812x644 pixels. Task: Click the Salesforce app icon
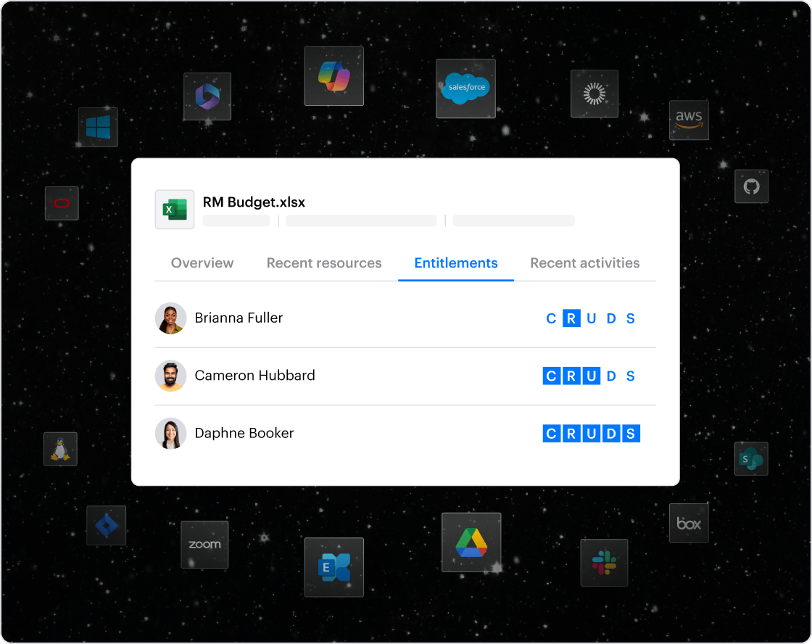click(465, 88)
